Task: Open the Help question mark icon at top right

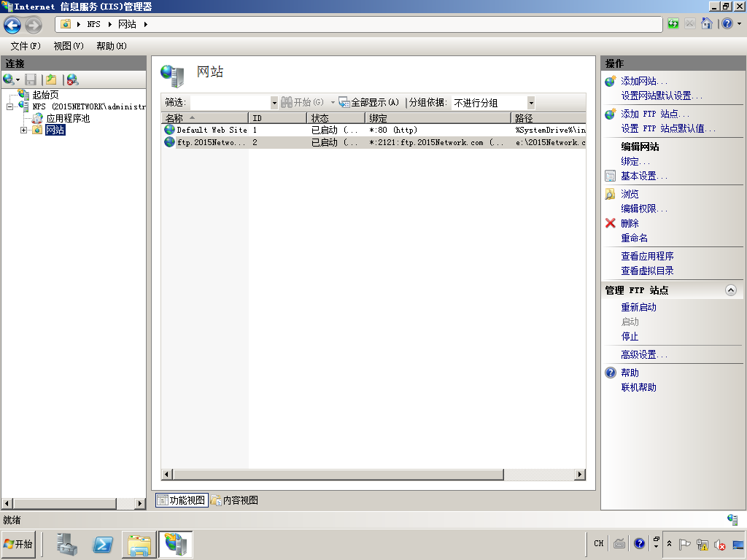Action: (x=727, y=23)
